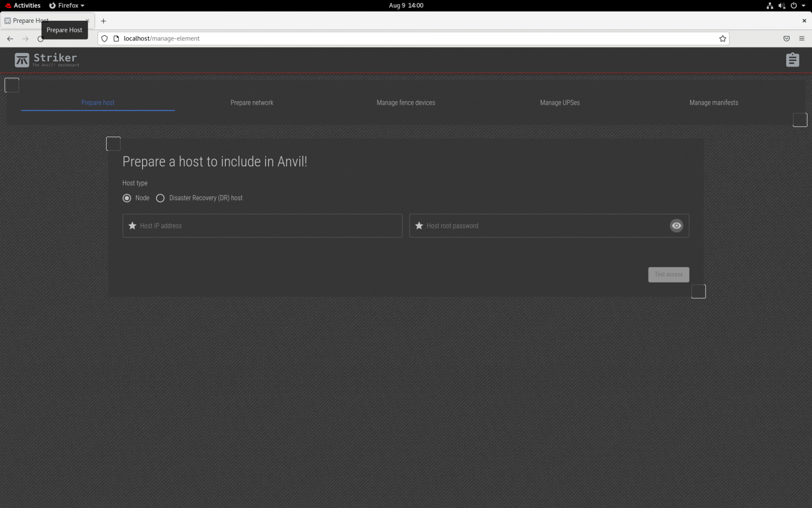Screen dimensions: 812x508
Task: Click the Firefox reload page icon
Action: pyautogui.click(x=40, y=39)
